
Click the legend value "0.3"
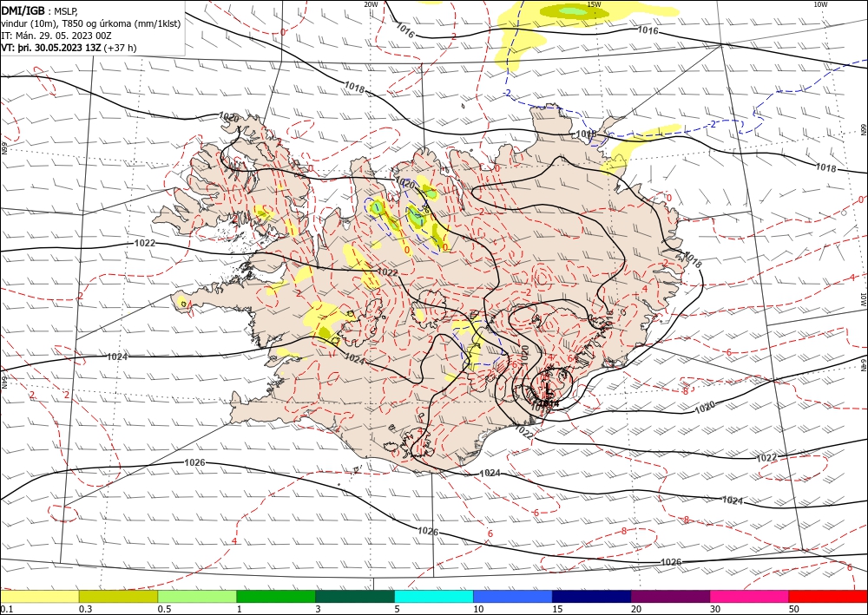click(85, 609)
